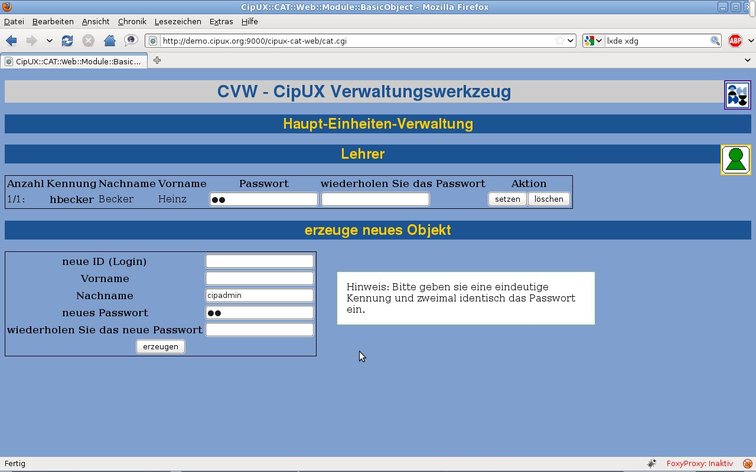The image size is (756, 472).
Task: Click the hbecker Kennung entry
Action: point(71,199)
